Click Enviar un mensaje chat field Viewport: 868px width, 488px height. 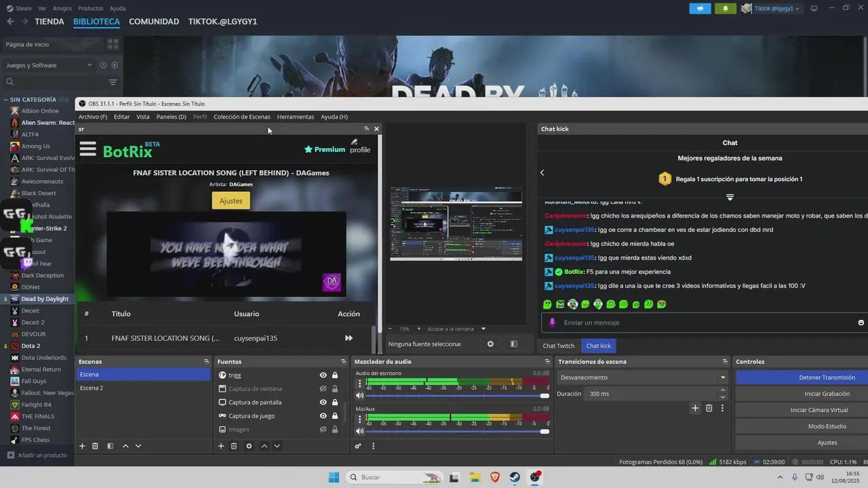[x=705, y=323]
